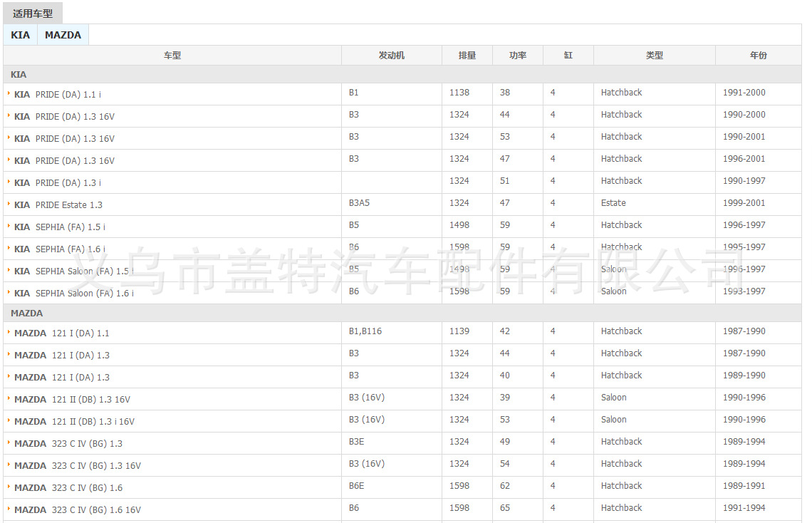
Task: Select year range 1999-2001
Action: click(744, 203)
